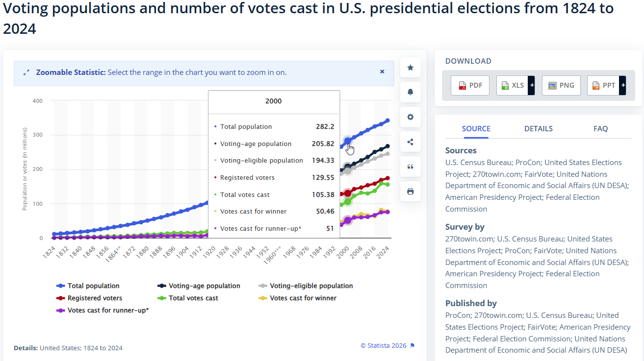The image size is (644, 361).
Task: Expand PPT download plus options
Action: coord(622,85)
